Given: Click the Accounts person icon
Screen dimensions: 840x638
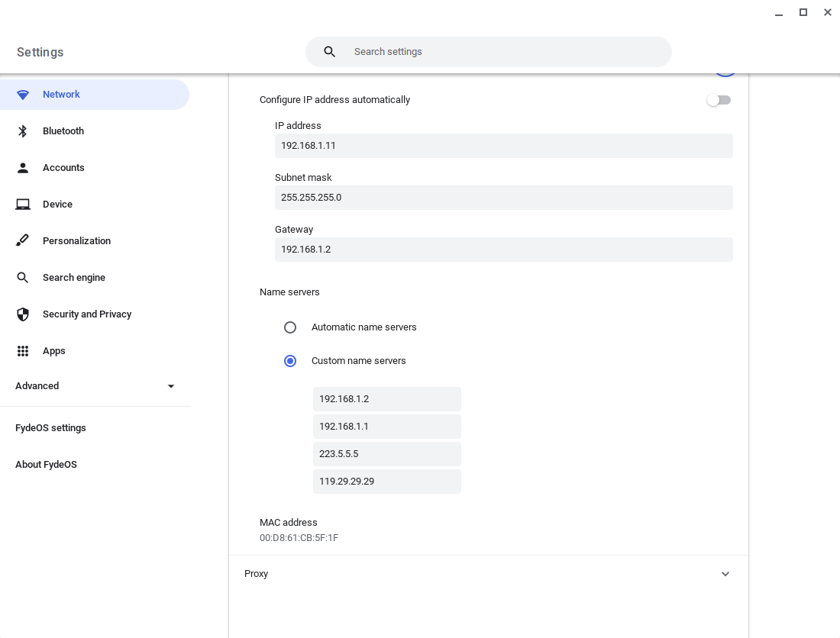Looking at the screenshot, I should coord(22,168).
